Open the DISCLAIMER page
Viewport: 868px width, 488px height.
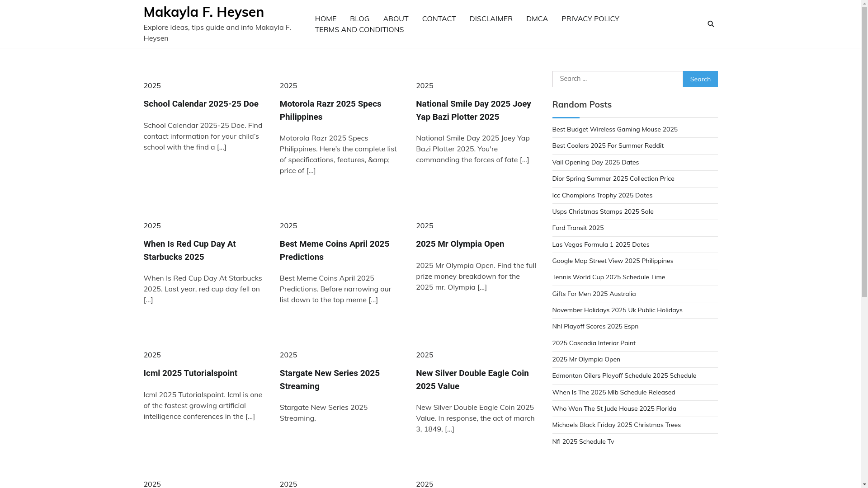point(491,19)
